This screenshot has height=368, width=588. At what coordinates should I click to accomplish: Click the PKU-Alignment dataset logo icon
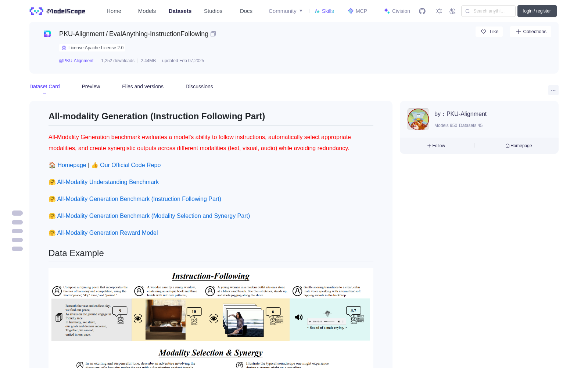(x=47, y=34)
